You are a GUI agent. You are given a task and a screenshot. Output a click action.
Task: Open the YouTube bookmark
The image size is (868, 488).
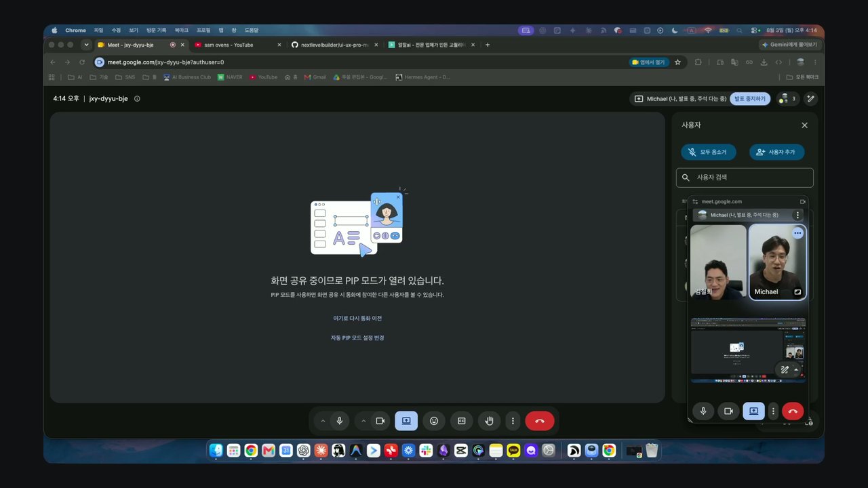[x=263, y=77]
